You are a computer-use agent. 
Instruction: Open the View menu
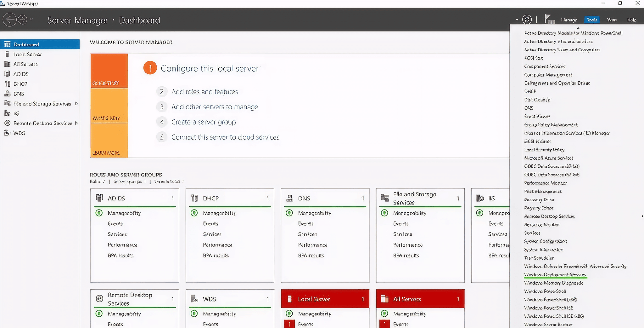point(612,20)
